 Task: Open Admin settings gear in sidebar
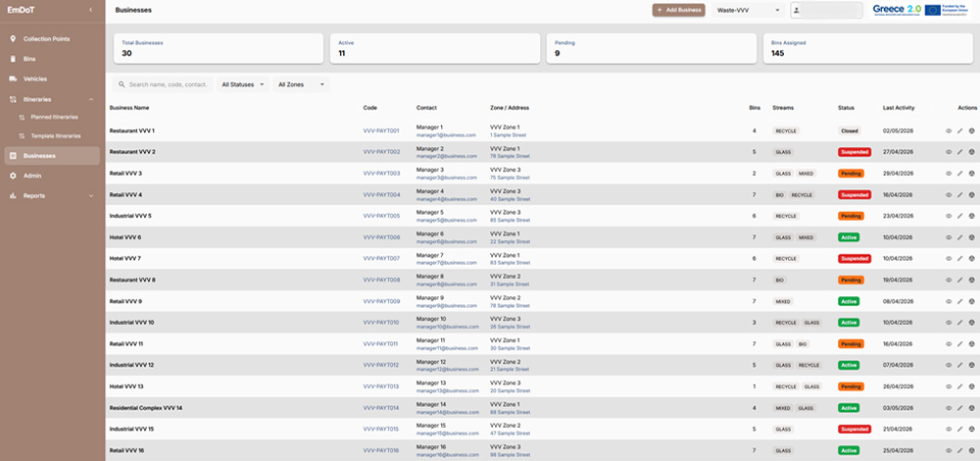pos(13,176)
